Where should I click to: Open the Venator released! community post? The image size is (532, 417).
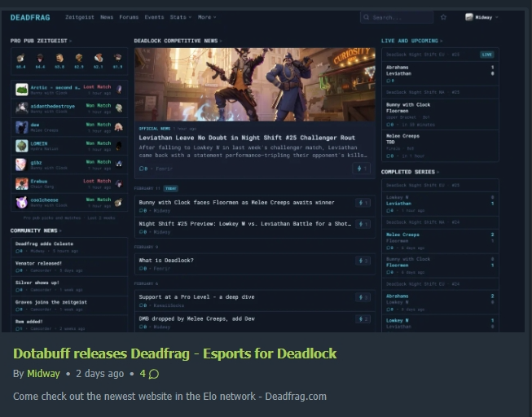tap(38, 263)
